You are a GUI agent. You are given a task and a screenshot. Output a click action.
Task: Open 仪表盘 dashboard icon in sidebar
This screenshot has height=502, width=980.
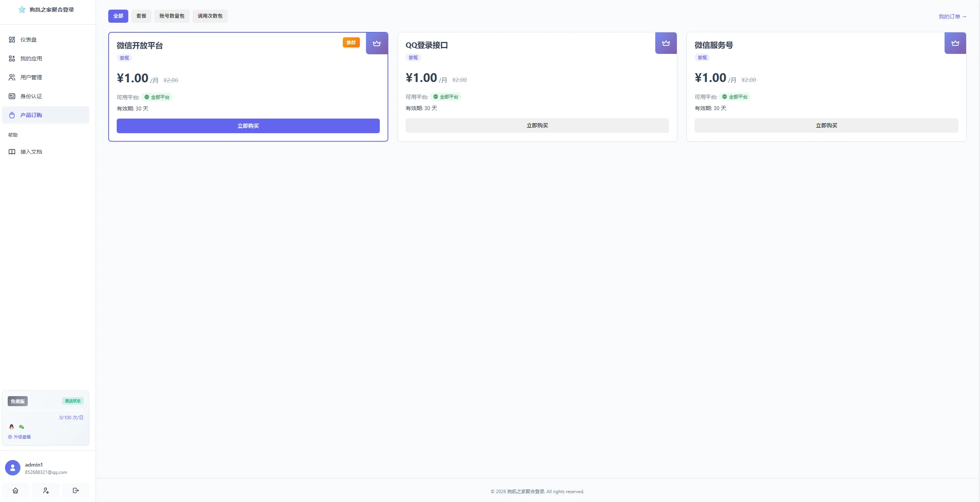pyautogui.click(x=12, y=40)
